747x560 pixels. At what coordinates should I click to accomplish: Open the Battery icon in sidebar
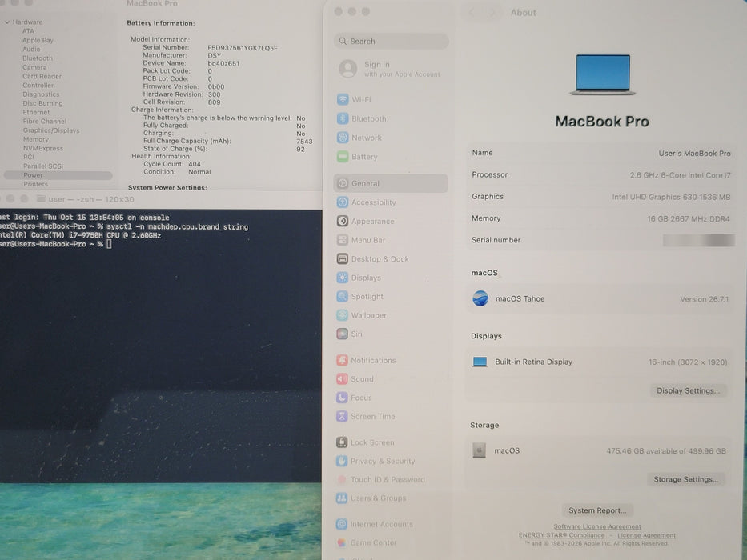pos(343,157)
